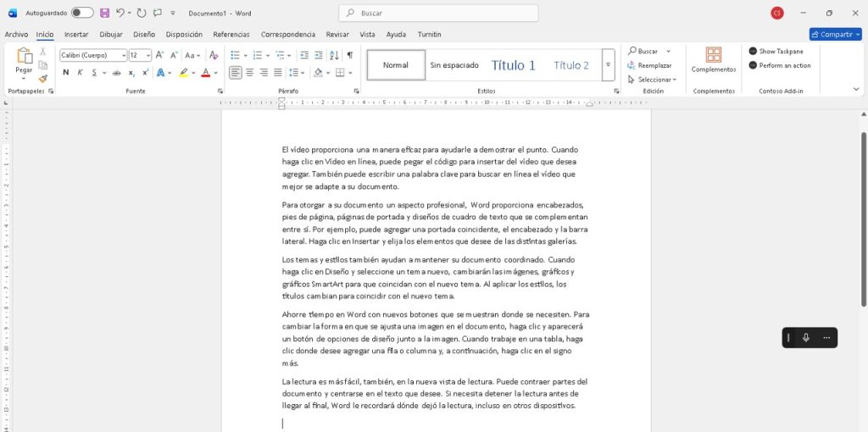
Task: Toggle superscript formatting
Action: coord(145,73)
